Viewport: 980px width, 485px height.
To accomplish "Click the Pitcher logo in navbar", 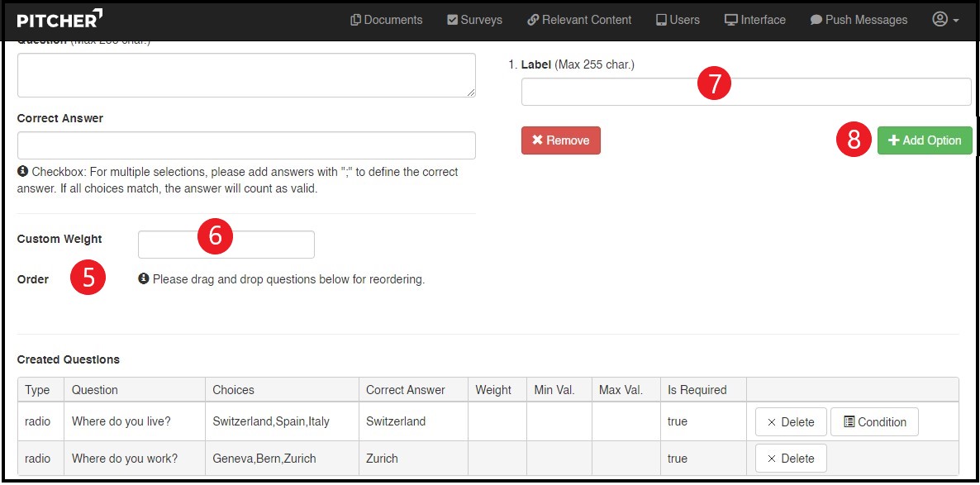I will pyautogui.click(x=59, y=19).
